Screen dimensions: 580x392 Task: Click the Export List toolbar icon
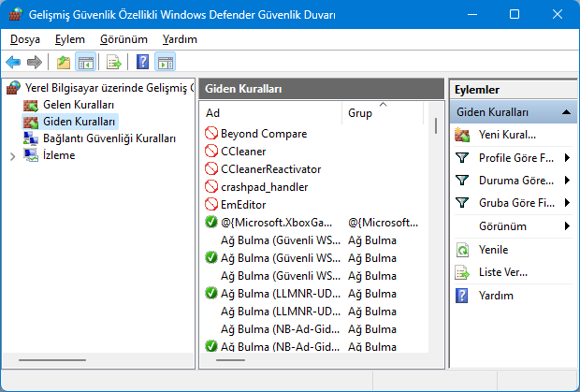(x=113, y=62)
